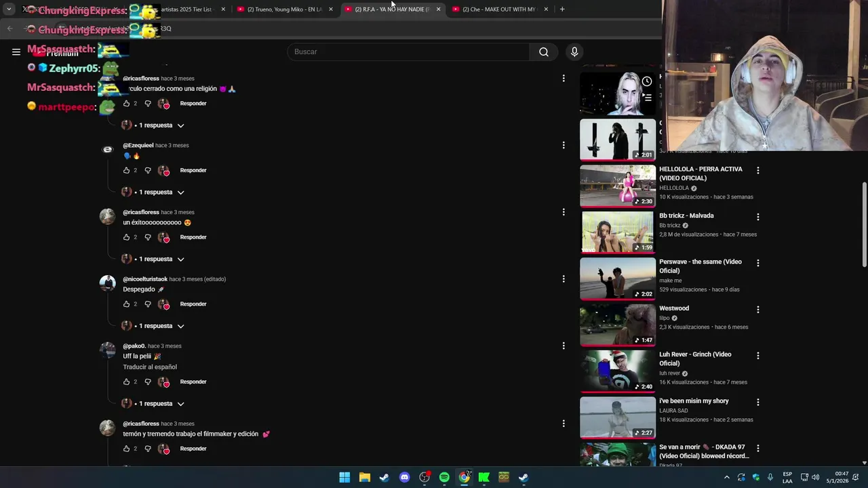Screen dimensions: 868x488
Task: Add the top suggested video to Watch Later
Action: point(647,81)
